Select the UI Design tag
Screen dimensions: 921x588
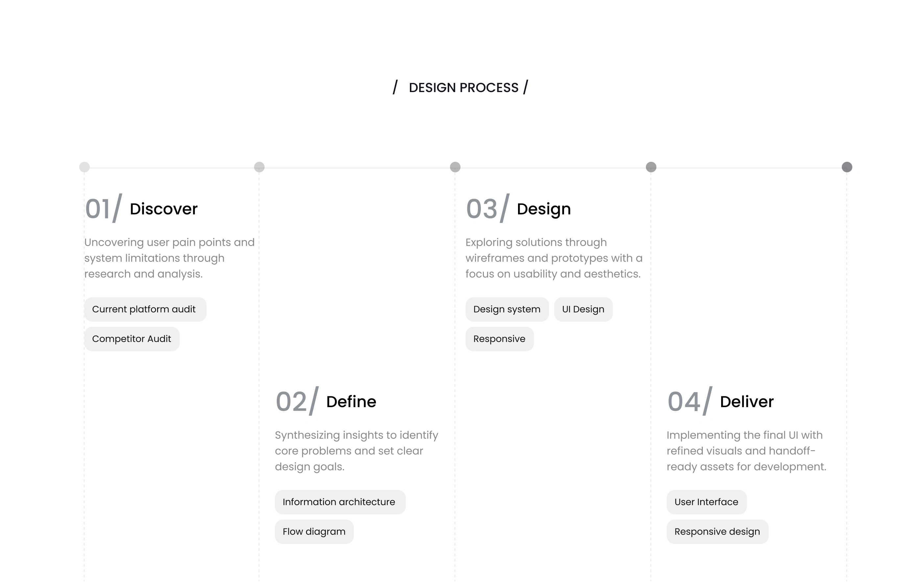click(583, 309)
